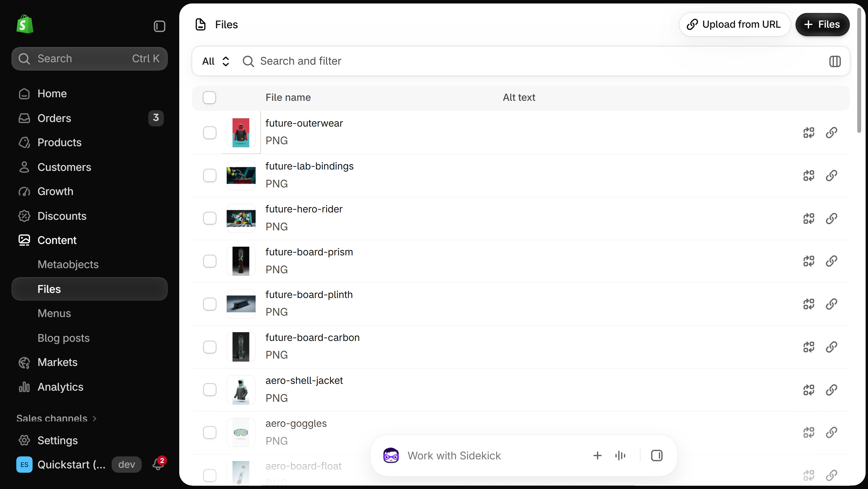Open references icon for future-hero-rider
Image resolution: width=868 pixels, height=489 pixels.
tap(809, 218)
